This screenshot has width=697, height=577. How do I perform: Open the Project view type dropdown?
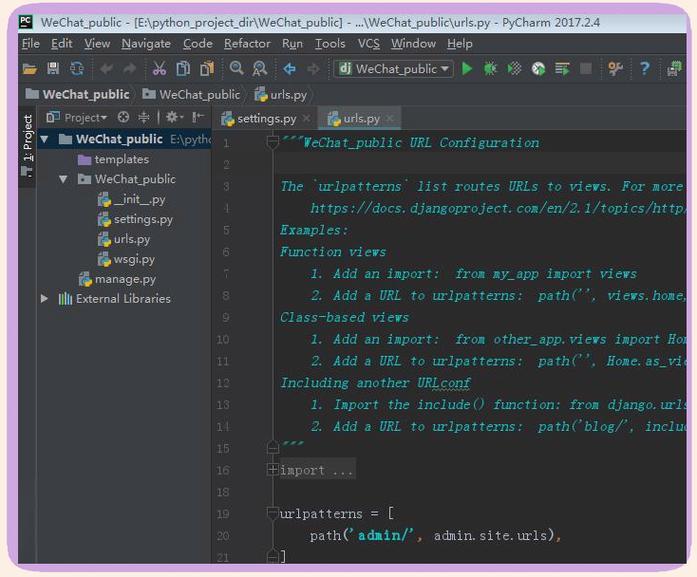tap(77, 118)
